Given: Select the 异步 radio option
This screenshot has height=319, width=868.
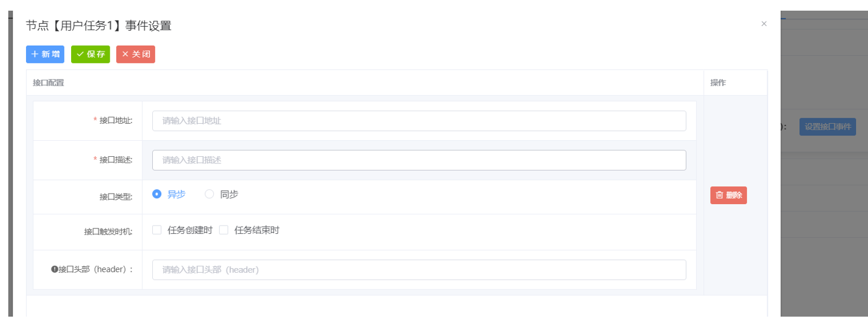Looking at the screenshot, I should (x=157, y=194).
